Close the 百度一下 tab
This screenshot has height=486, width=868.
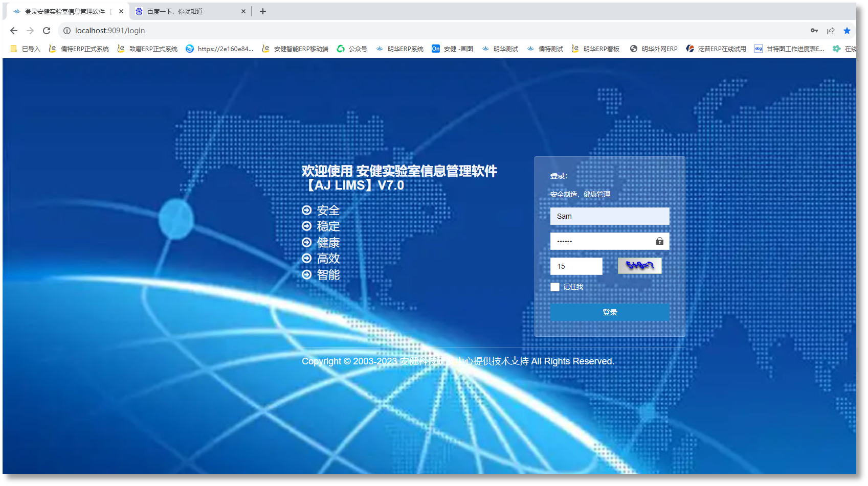click(x=243, y=11)
